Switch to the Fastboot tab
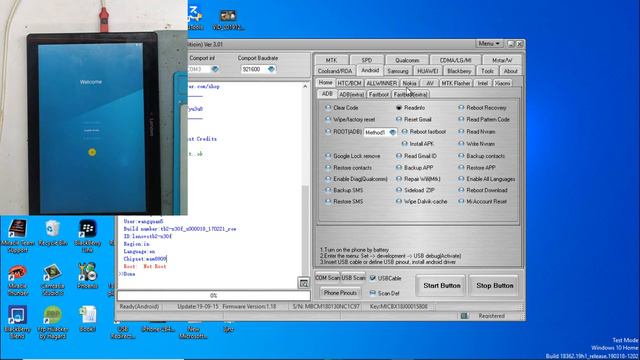 click(x=378, y=94)
